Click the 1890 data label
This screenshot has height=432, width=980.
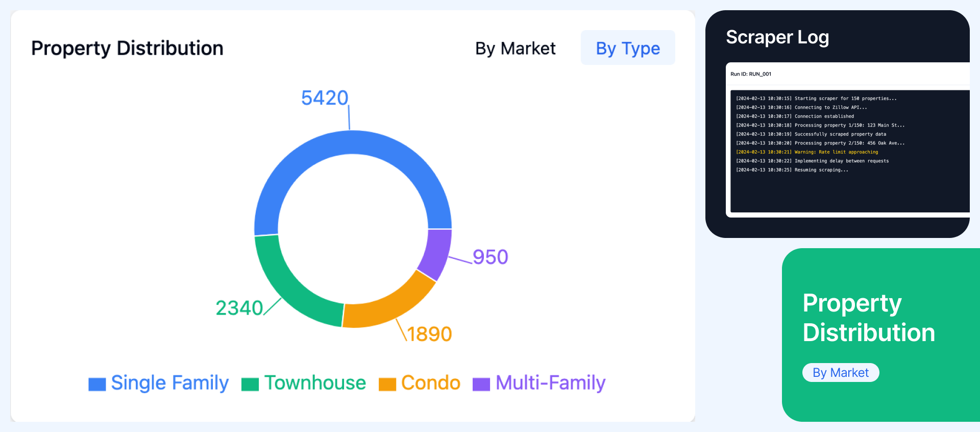coord(429,334)
